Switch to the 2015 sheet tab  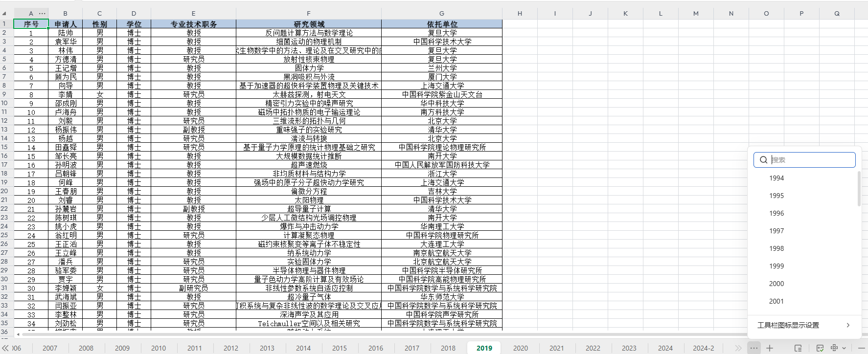point(340,348)
